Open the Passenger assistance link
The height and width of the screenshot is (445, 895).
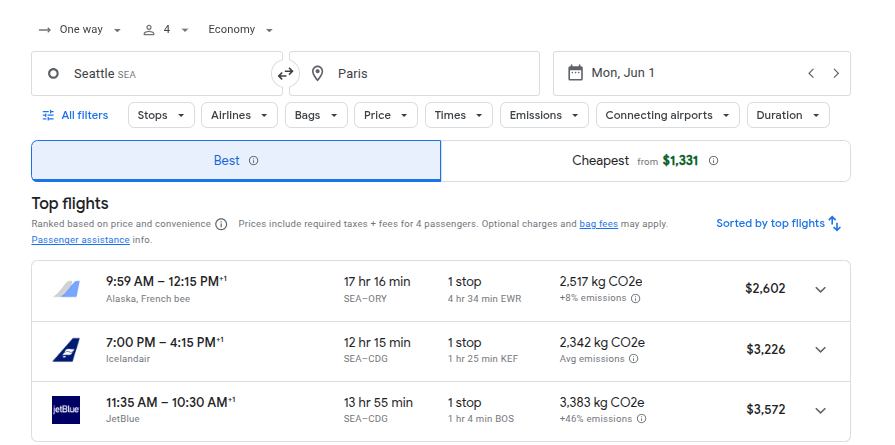80,240
